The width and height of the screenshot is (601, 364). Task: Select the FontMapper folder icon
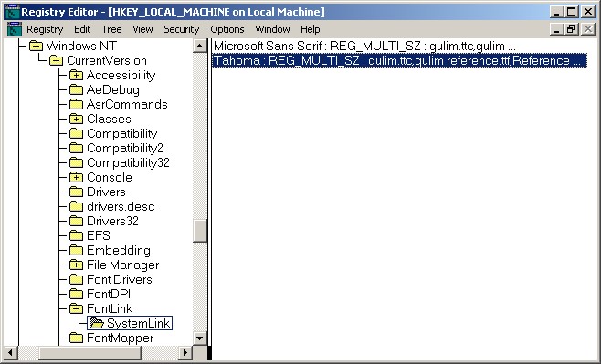[x=76, y=338]
